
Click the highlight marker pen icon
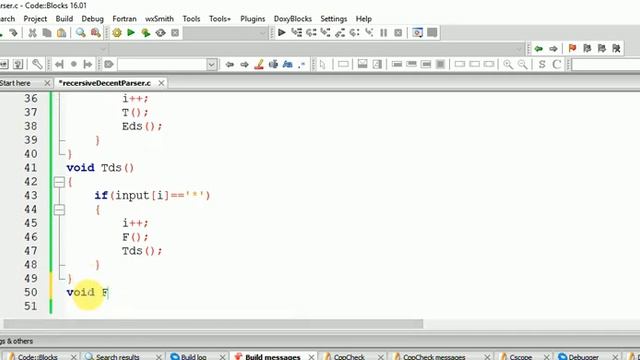pos(259,64)
